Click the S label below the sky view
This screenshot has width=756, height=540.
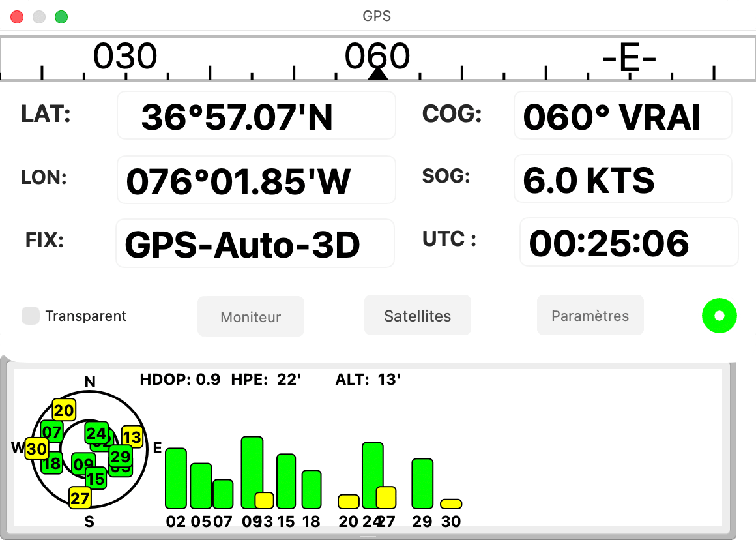click(x=89, y=522)
